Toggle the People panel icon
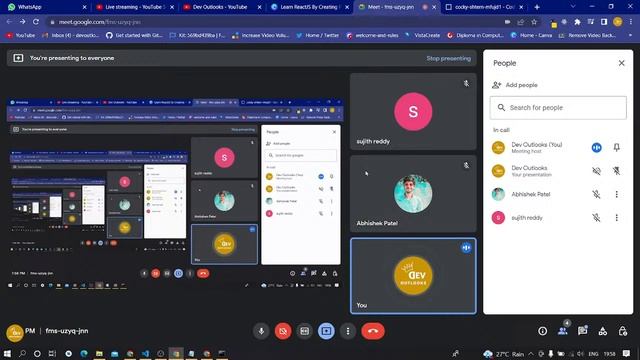 (x=563, y=331)
